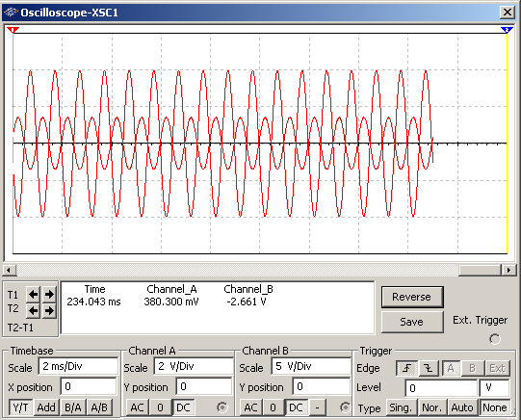Click the Save button
Screen dimensions: 521x420
coord(412,322)
